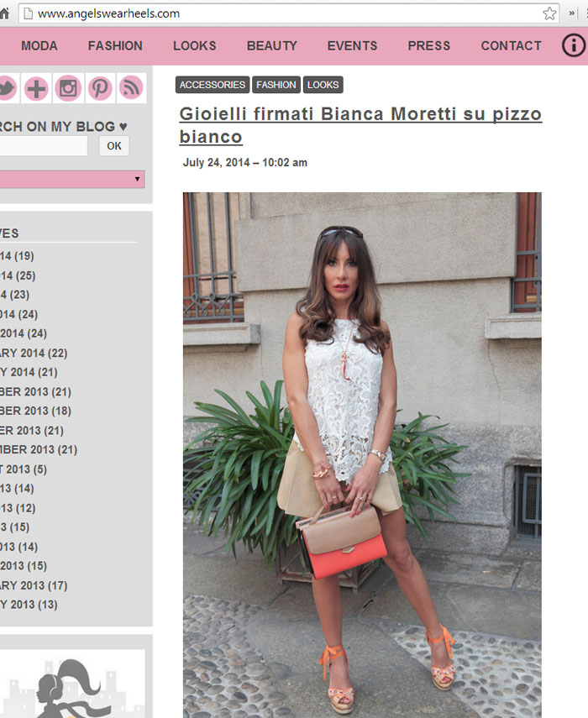Click the info circle icon in the pink bar

click(x=573, y=46)
